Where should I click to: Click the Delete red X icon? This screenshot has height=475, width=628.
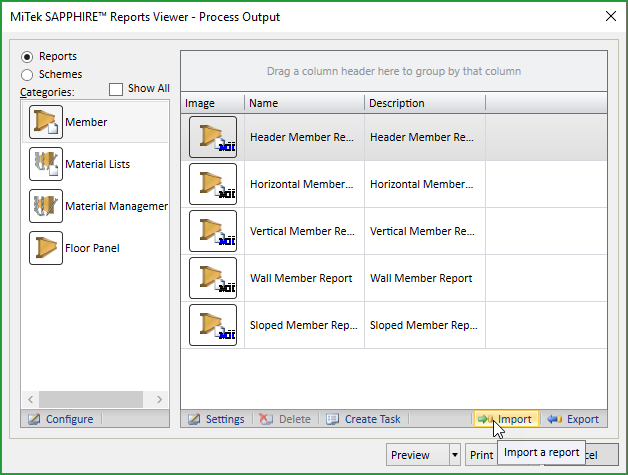[x=266, y=419]
